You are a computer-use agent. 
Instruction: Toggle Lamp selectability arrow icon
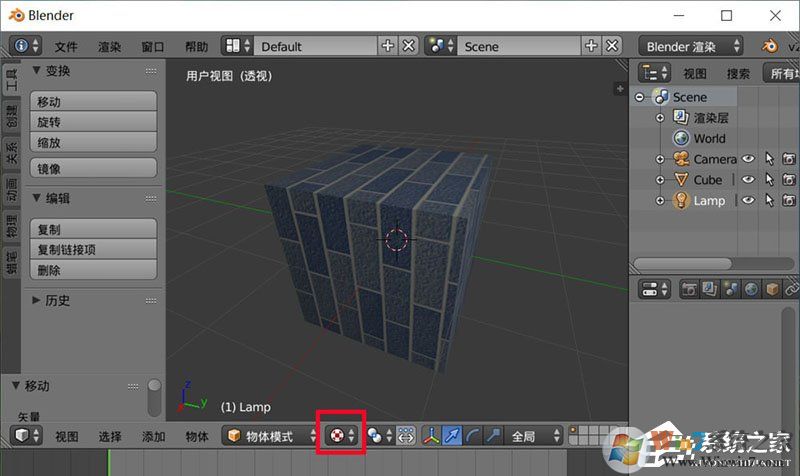(769, 201)
